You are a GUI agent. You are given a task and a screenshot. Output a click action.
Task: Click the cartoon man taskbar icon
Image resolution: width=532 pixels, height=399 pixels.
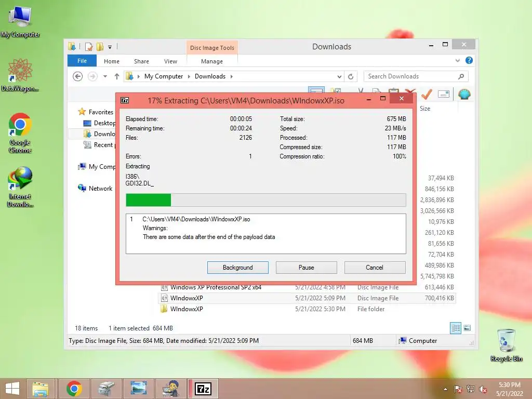point(170,389)
